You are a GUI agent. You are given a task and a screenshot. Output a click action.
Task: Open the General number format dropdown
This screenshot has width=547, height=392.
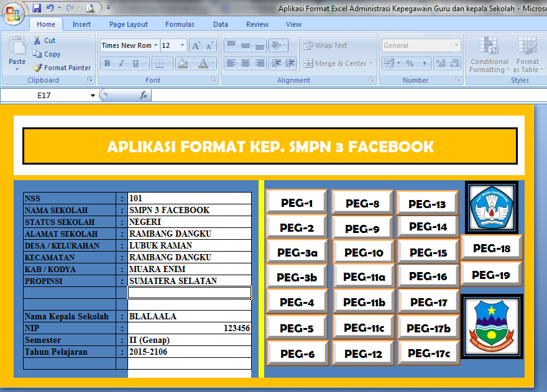tap(456, 45)
